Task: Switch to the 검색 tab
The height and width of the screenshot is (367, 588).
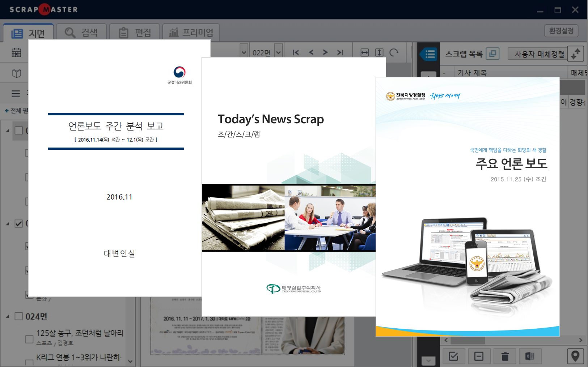Action: tap(81, 33)
